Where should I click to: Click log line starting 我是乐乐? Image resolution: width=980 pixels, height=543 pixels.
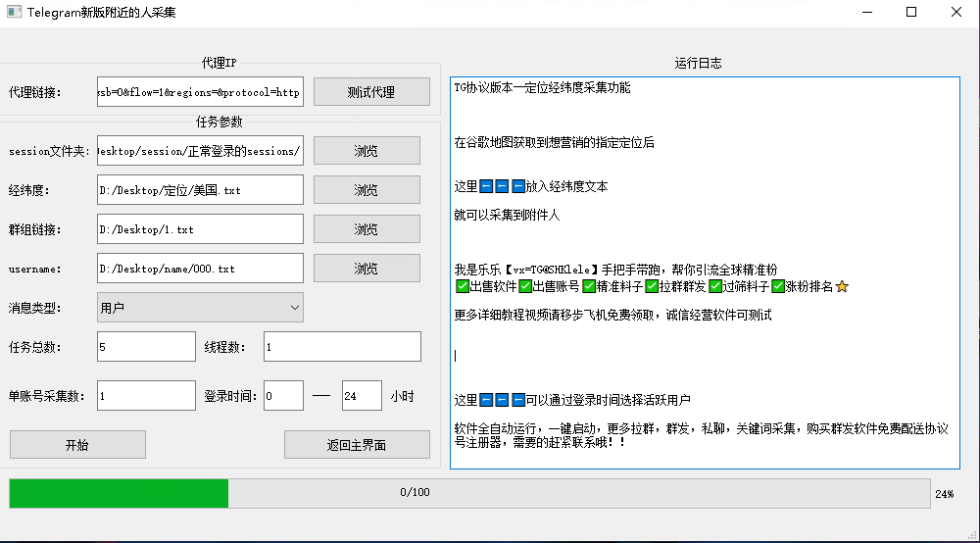pos(615,270)
